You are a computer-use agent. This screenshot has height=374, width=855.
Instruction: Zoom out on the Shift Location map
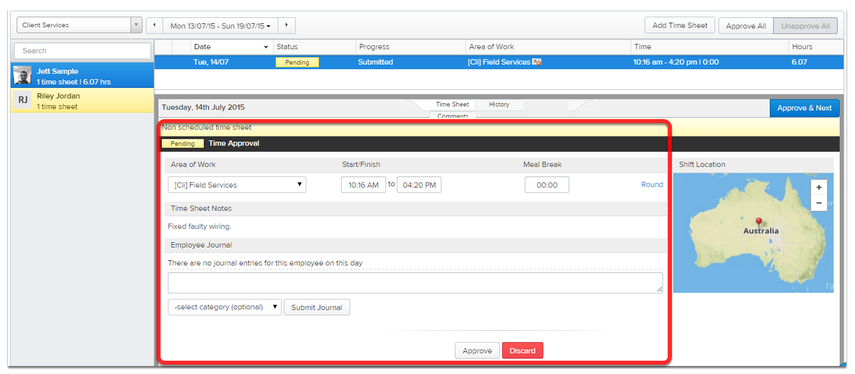(818, 203)
